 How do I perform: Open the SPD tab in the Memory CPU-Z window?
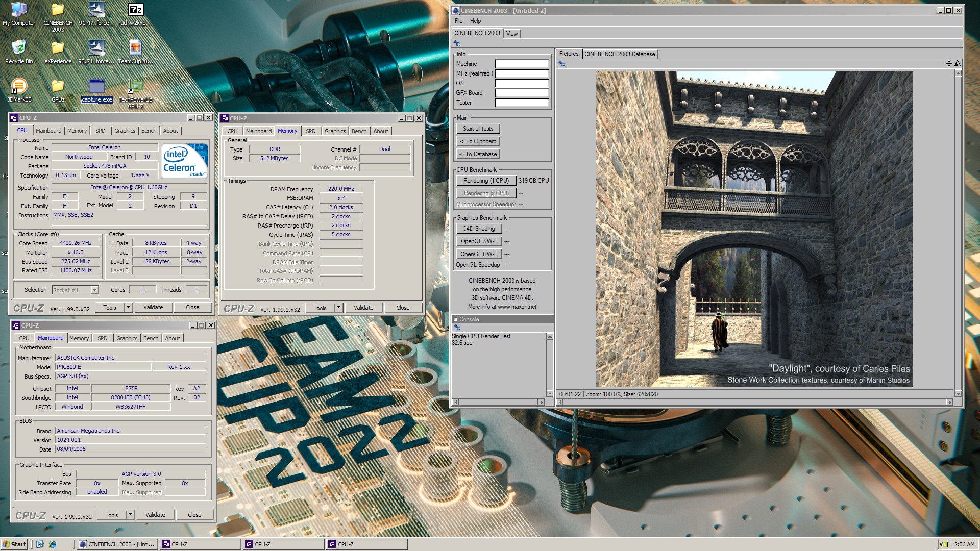pyautogui.click(x=310, y=131)
